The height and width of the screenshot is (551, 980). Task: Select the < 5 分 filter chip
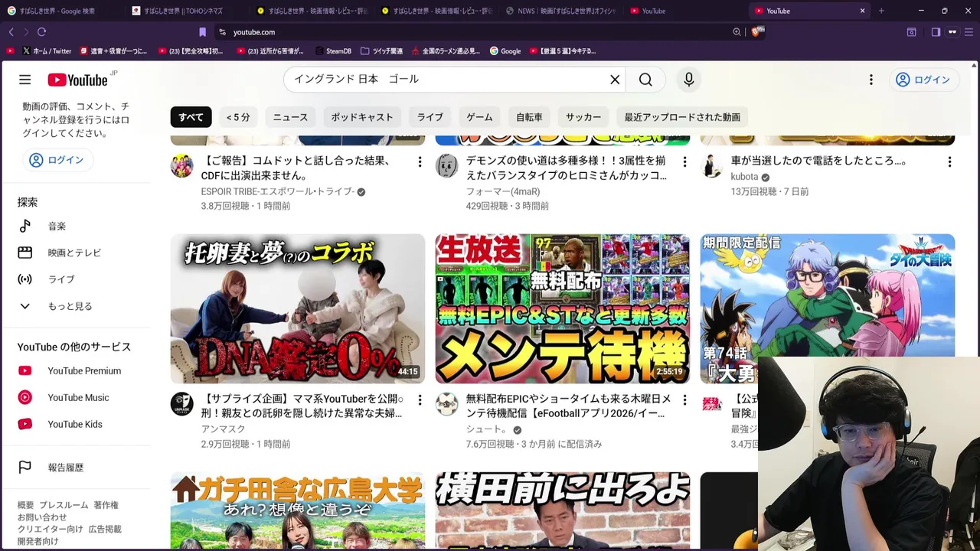pyautogui.click(x=238, y=117)
